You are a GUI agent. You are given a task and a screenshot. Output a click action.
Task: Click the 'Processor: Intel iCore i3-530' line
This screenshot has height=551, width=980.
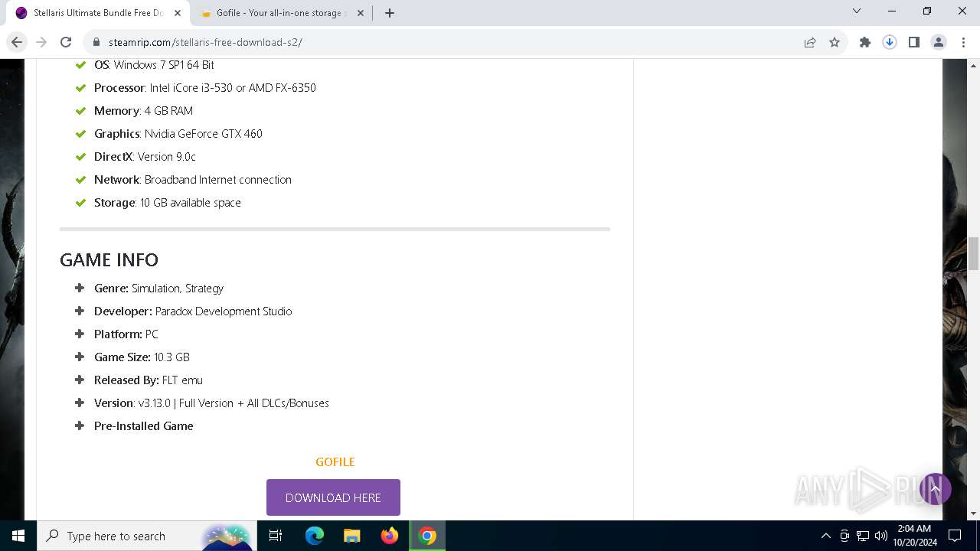pos(205,88)
